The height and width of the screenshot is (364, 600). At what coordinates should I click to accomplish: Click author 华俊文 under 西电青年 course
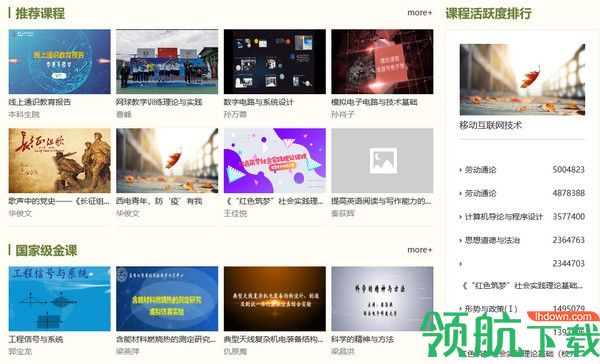pos(128,213)
